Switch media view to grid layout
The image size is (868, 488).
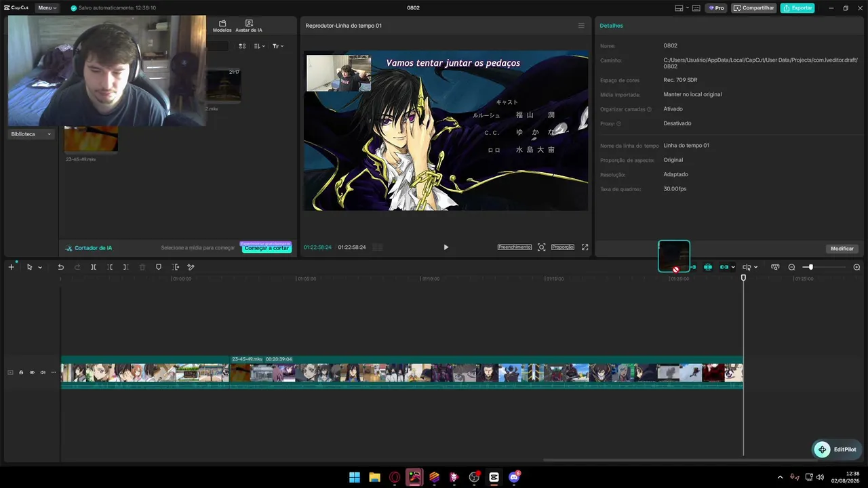(242, 46)
